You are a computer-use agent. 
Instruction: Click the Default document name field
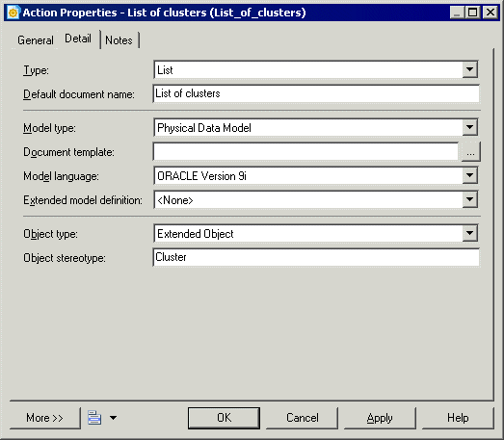(316, 93)
